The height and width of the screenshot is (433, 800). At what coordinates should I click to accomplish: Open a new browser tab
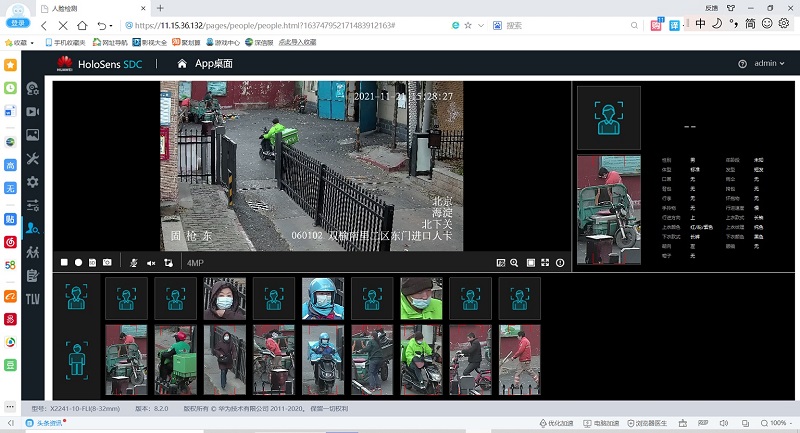(160, 7)
